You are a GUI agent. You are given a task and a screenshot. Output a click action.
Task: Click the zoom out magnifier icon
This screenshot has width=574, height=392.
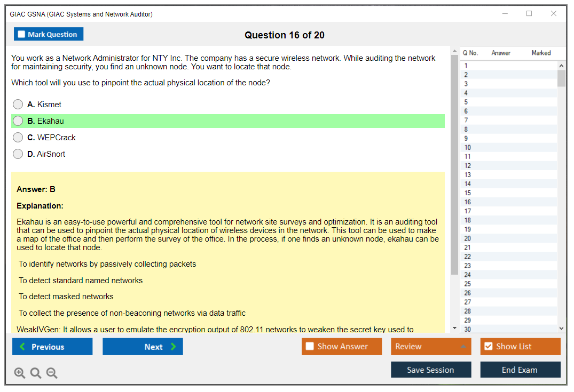click(x=52, y=373)
